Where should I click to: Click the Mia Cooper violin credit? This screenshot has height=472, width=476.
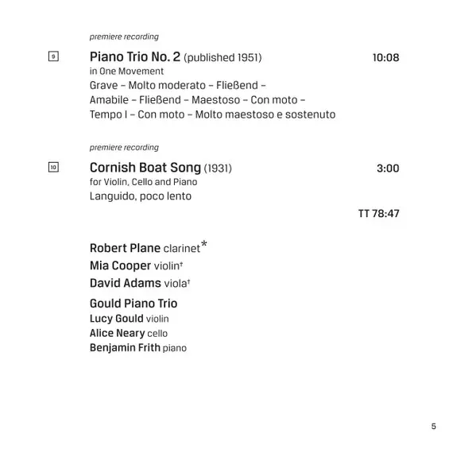click(136, 266)
